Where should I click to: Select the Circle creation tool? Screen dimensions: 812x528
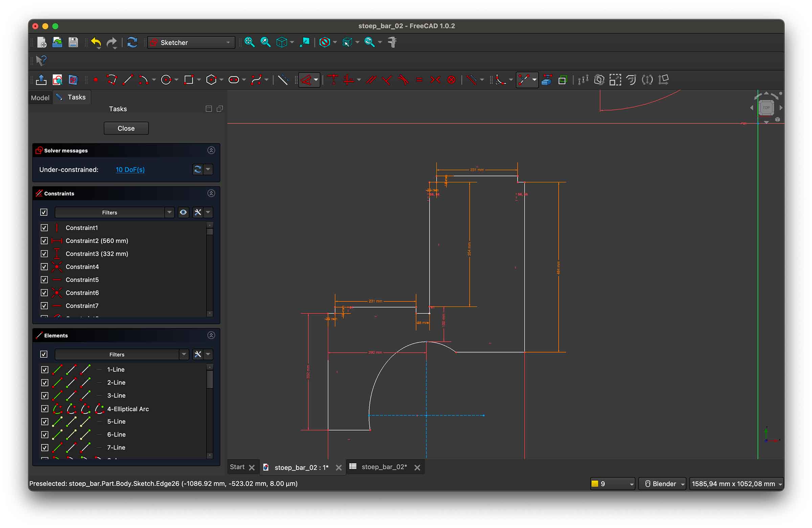[166, 80]
